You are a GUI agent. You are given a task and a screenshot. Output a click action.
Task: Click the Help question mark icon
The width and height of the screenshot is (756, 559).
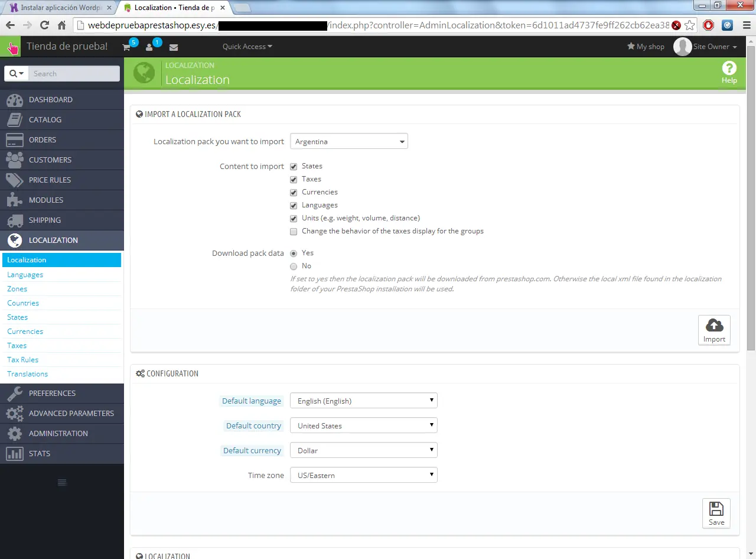(x=729, y=68)
